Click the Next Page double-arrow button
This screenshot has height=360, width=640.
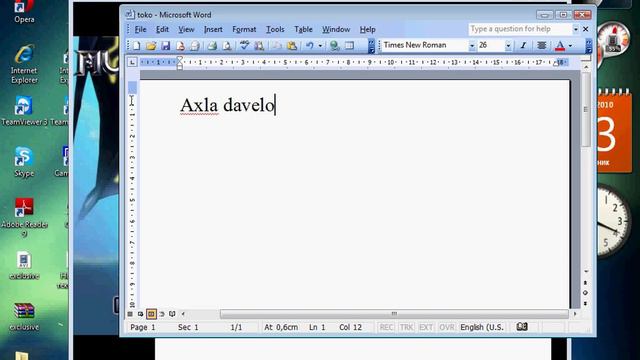click(586, 304)
